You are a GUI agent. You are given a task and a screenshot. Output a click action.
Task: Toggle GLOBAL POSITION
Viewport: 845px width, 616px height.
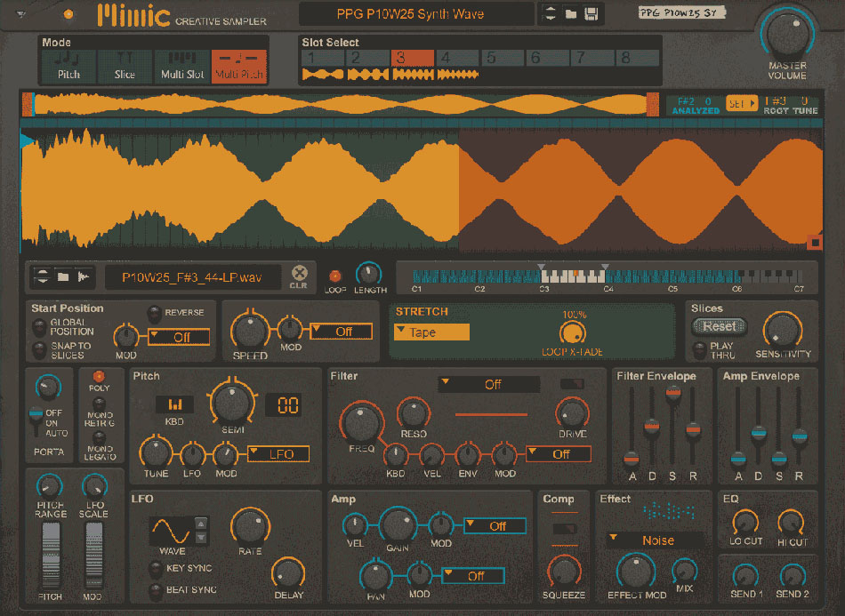pyautogui.click(x=39, y=326)
